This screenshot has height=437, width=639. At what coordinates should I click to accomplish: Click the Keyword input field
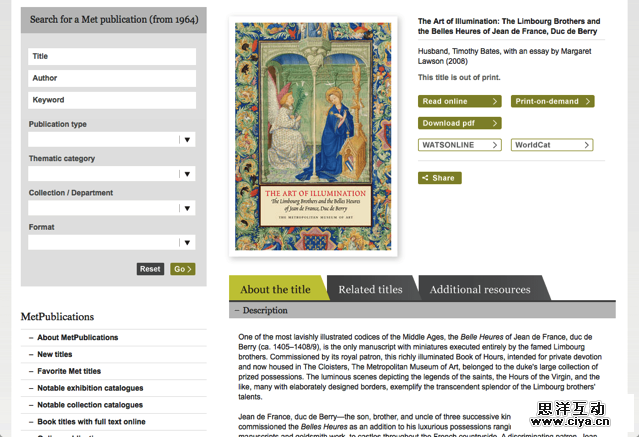pyautogui.click(x=111, y=100)
